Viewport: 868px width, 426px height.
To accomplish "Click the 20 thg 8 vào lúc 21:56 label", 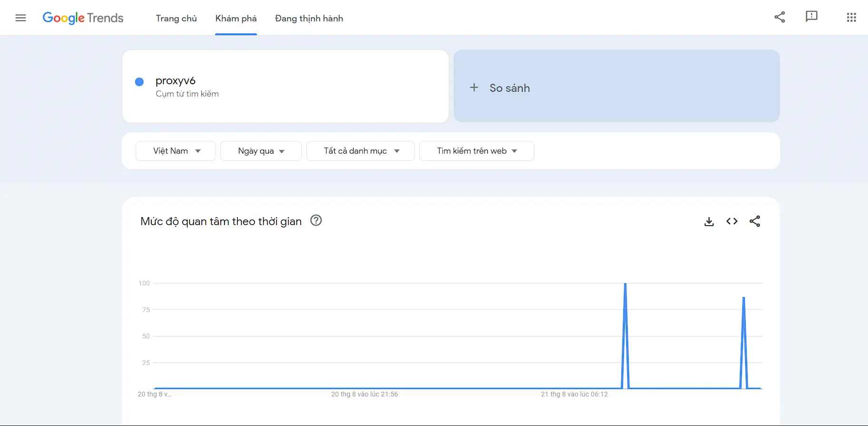I will pos(365,394).
